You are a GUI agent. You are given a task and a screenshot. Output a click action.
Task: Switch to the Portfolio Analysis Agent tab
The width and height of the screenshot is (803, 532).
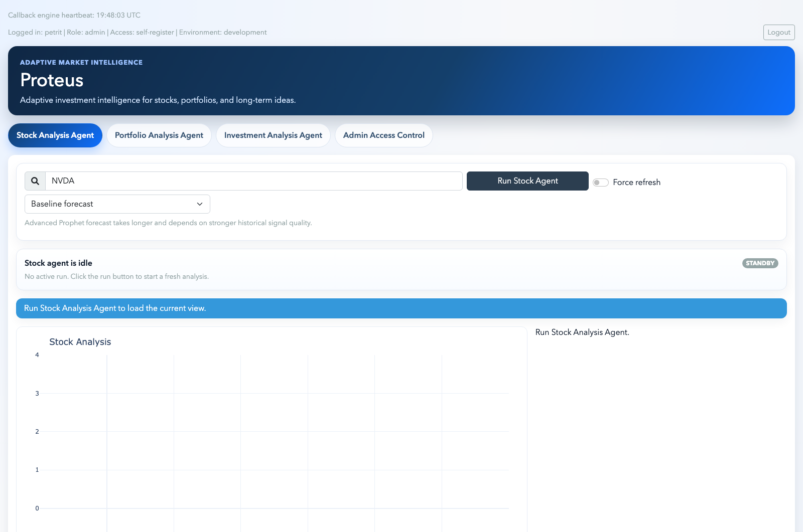pos(159,135)
